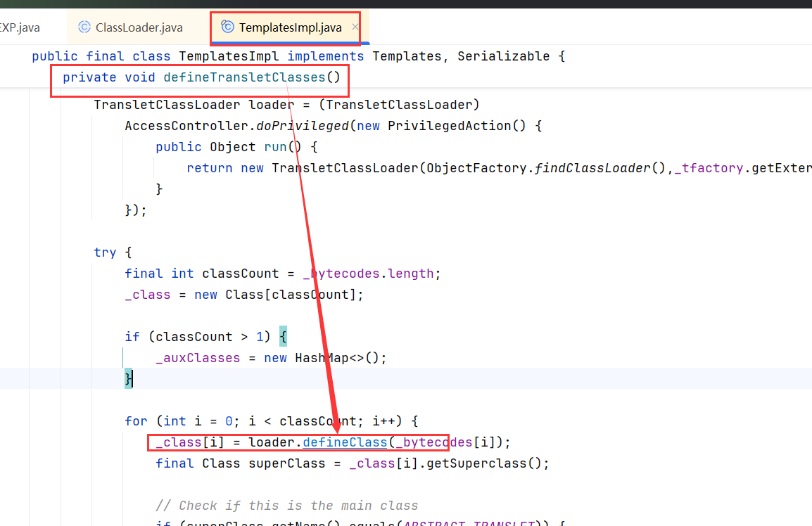Viewport: 812px width, 526px height.
Task: Close the TemplatesImpl.java tab
Action: 355,27
